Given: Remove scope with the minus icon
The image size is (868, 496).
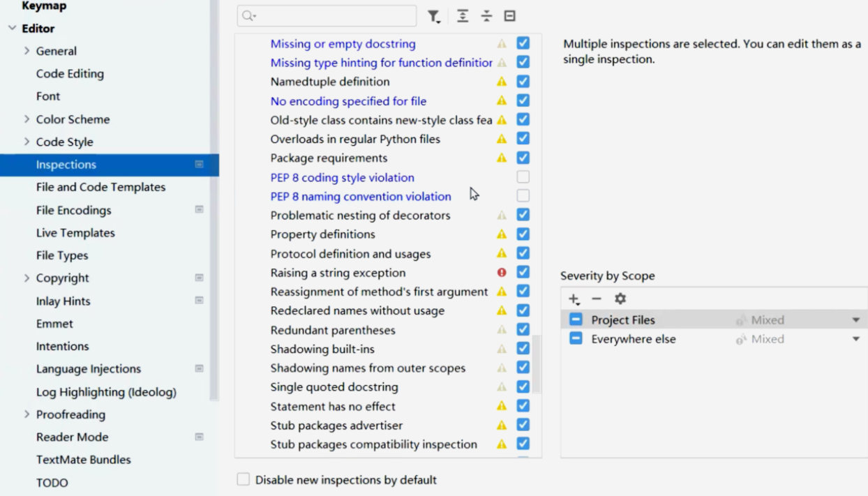Looking at the screenshot, I should tap(597, 299).
